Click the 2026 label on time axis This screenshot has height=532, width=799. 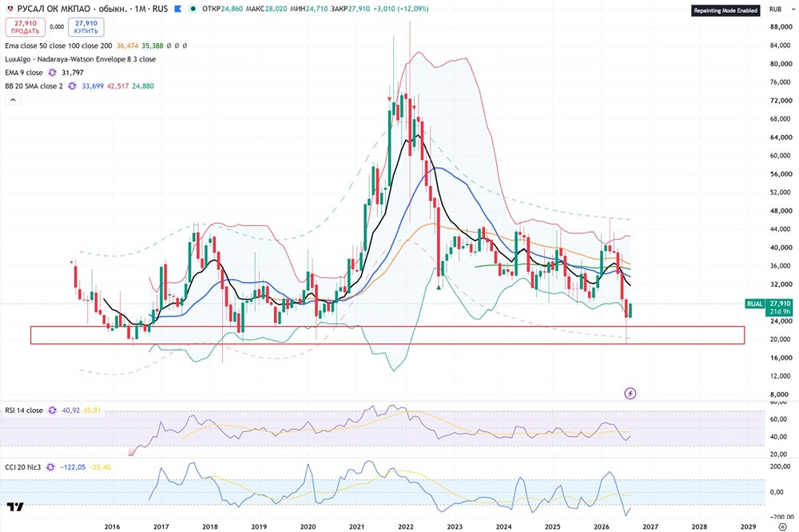tap(602, 526)
